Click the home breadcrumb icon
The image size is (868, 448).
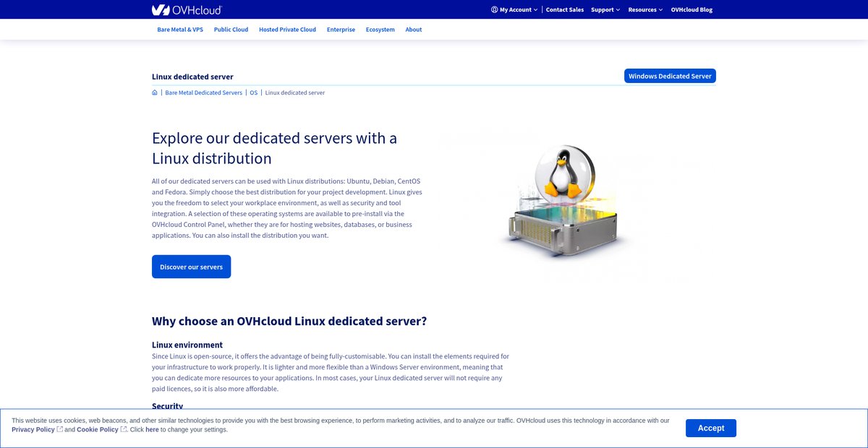pyautogui.click(x=155, y=92)
